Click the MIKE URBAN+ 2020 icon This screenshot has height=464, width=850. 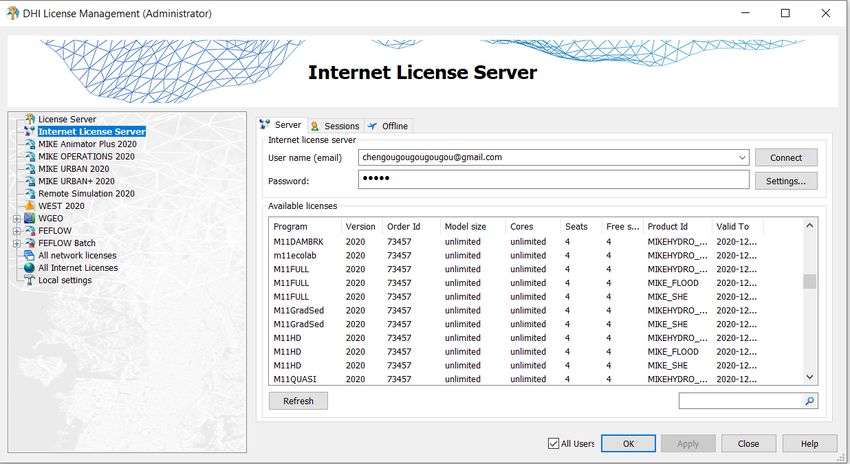30,181
